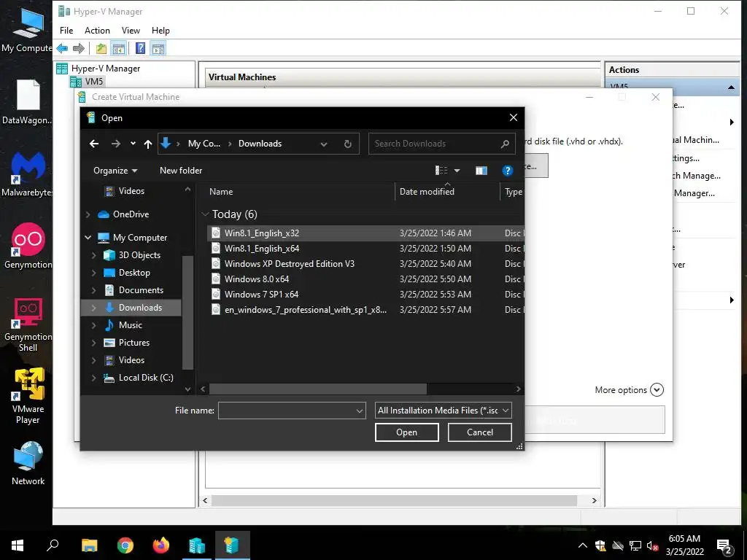Viewport: 747px width, 560px height.
Task: Click the Open button in dialog
Action: [x=407, y=432]
